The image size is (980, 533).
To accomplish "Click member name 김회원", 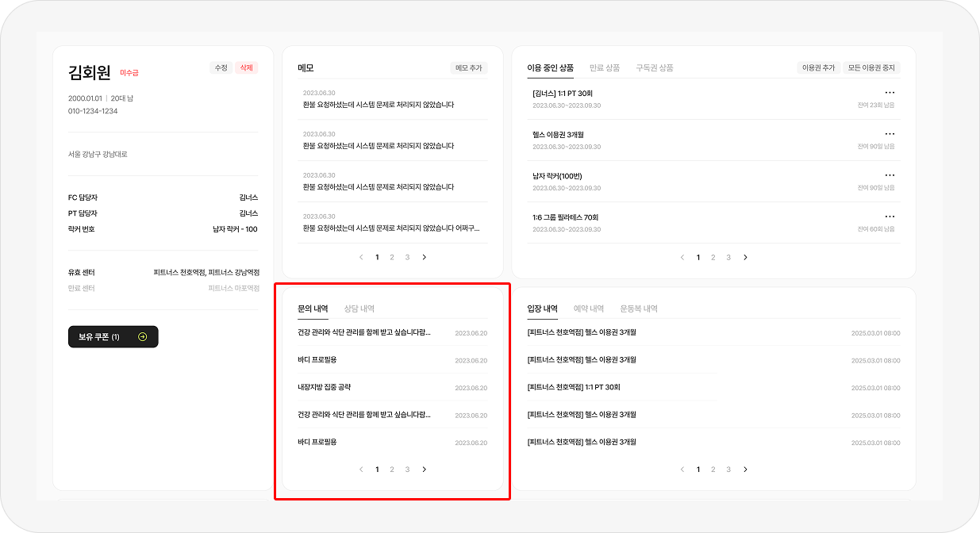I will (90, 73).
